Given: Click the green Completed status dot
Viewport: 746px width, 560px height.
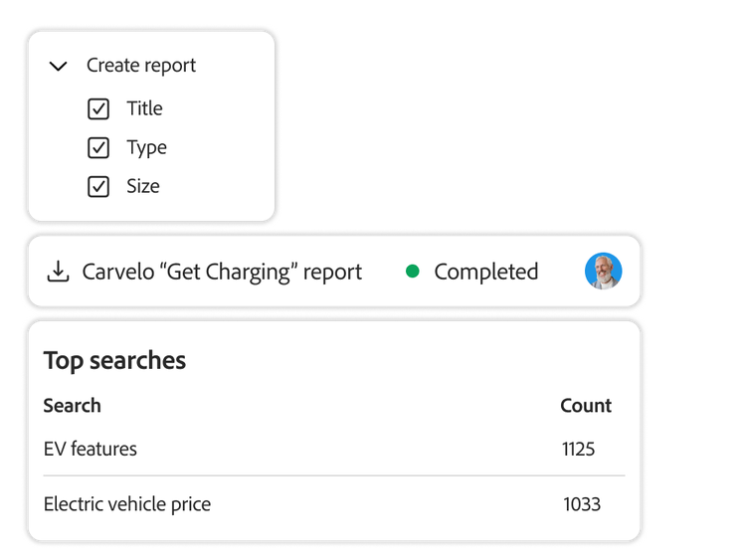Looking at the screenshot, I should (x=413, y=272).
